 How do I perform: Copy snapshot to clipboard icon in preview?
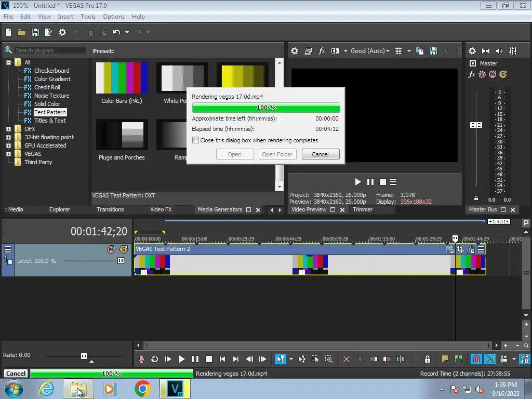(420, 51)
